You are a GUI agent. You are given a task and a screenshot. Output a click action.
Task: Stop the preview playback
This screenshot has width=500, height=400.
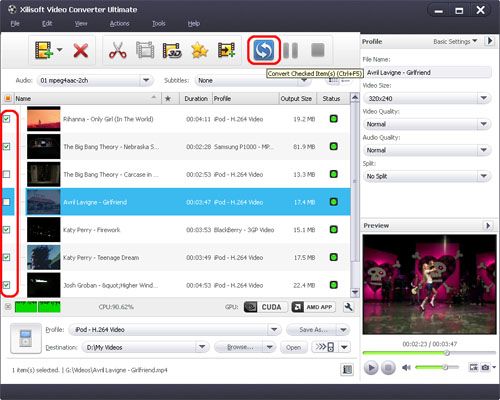(x=388, y=368)
